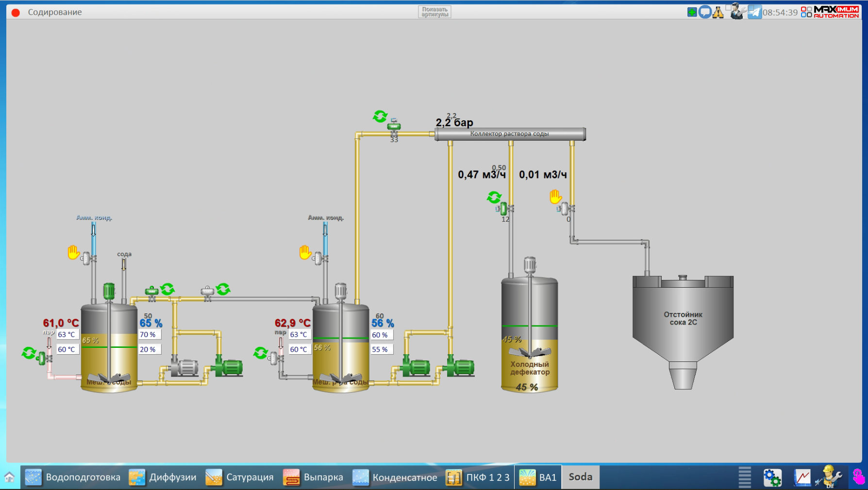
Task: Edit the 70 % upper level setpoint
Action: tap(148, 335)
